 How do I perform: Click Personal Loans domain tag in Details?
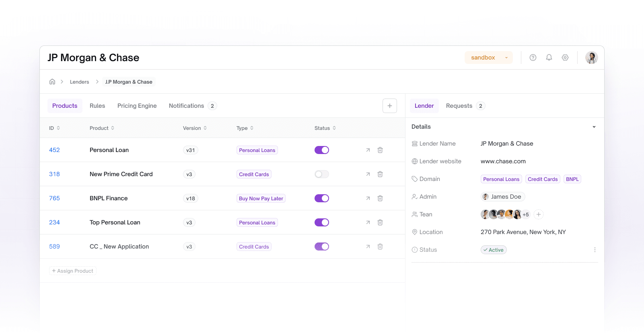tap(501, 179)
